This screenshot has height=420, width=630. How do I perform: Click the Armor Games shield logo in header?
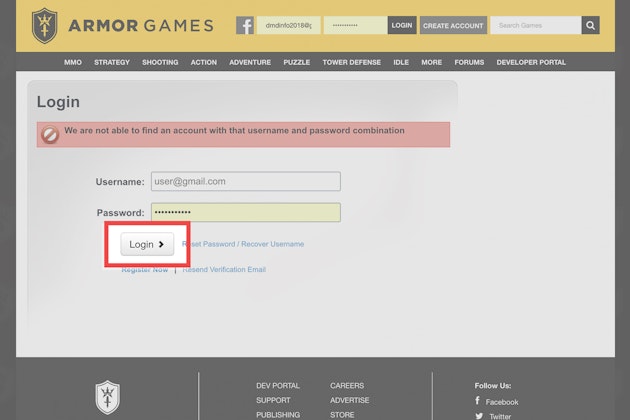point(45,26)
